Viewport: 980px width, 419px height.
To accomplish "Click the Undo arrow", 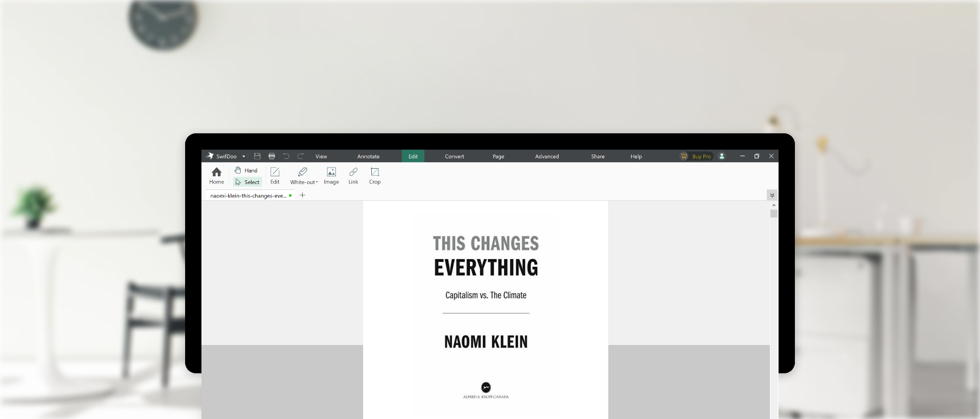I will click(x=286, y=156).
